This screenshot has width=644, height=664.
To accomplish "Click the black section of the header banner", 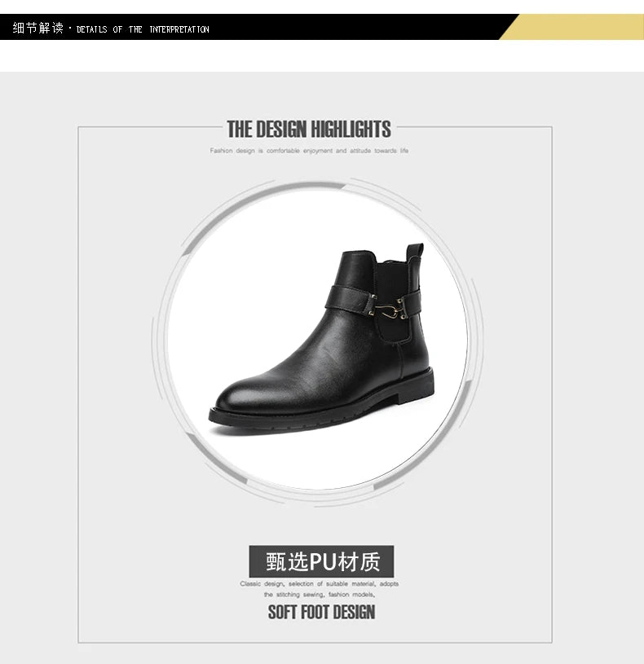I will 250,27.
